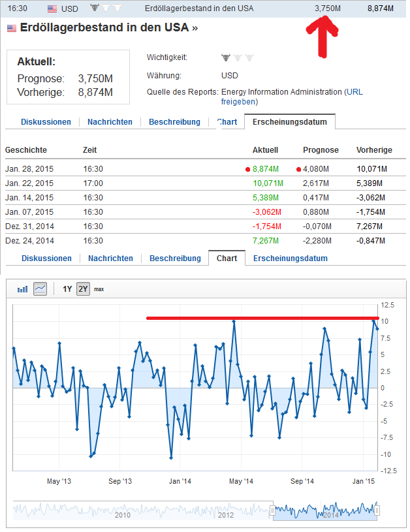Click Jan. 28, 2015 date cell
The height and width of the screenshot is (532, 410).
pos(29,169)
